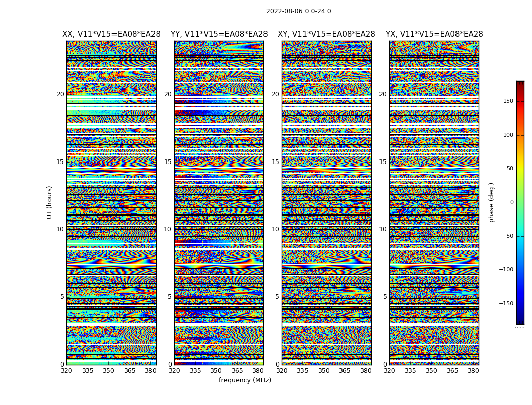
Task: Click the YX, V11*V15=EA08*EA28 panel title
Action: 434,34
